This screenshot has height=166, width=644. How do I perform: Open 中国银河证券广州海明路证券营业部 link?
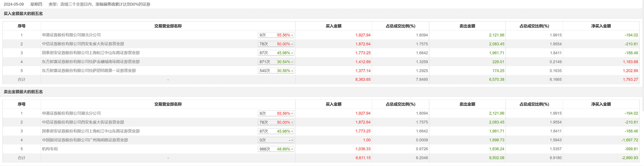click(85, 140)
